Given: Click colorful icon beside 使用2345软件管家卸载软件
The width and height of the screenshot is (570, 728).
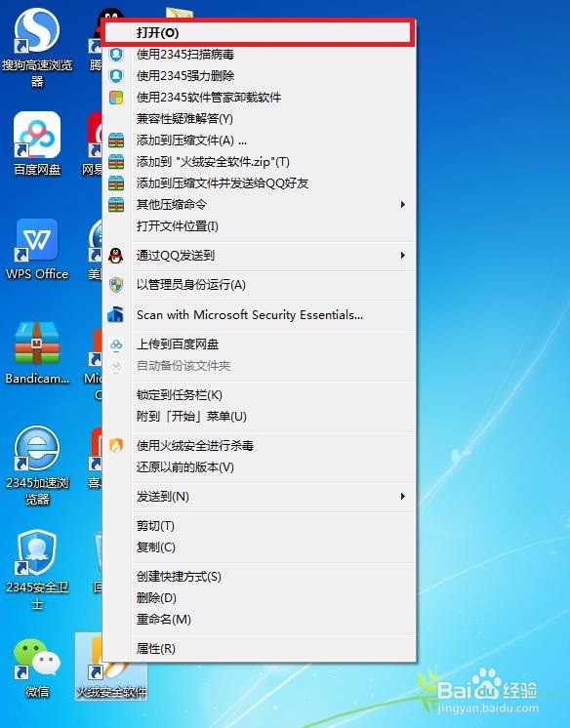Looking at the screenshot, I should (x=116, y=98).
